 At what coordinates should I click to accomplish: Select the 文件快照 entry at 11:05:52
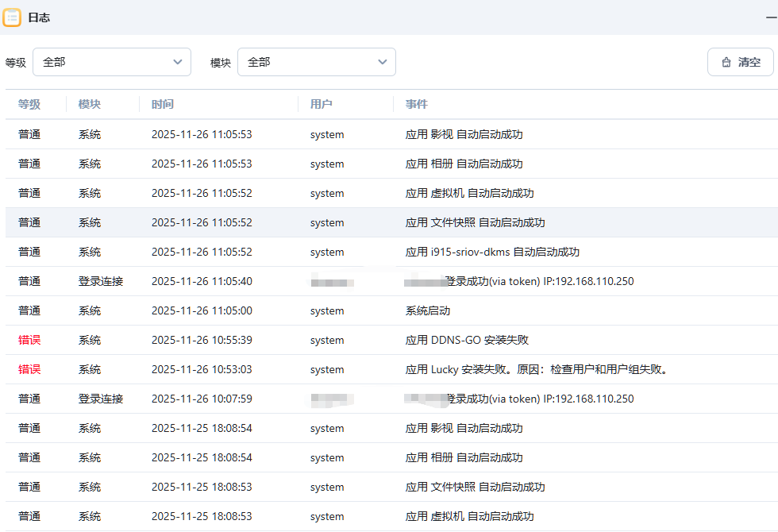coord(475,222)
